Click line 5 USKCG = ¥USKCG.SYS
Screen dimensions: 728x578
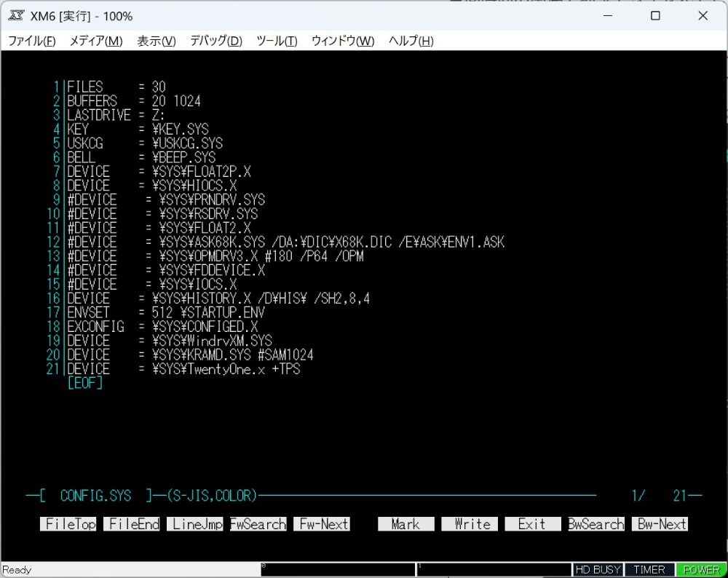(145, 143)
